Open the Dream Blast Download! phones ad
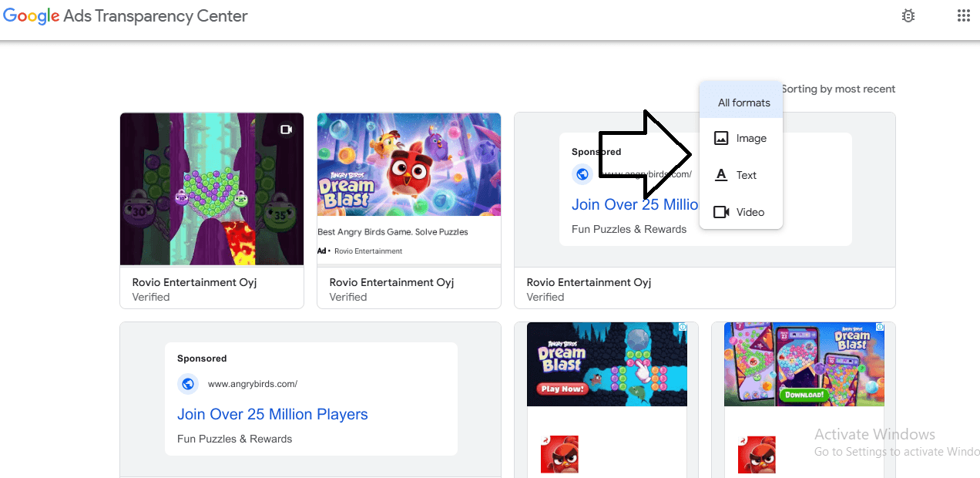This screenshot has width=980, height=478. coord(804,364)
